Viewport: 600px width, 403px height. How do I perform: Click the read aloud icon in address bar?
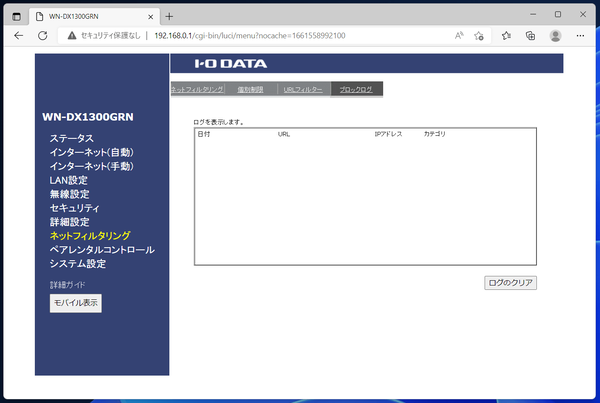click(459, 35)
